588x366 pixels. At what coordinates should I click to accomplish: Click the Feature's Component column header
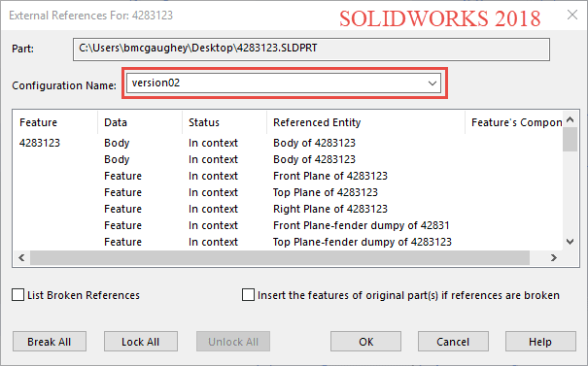[x=514, y=122]
